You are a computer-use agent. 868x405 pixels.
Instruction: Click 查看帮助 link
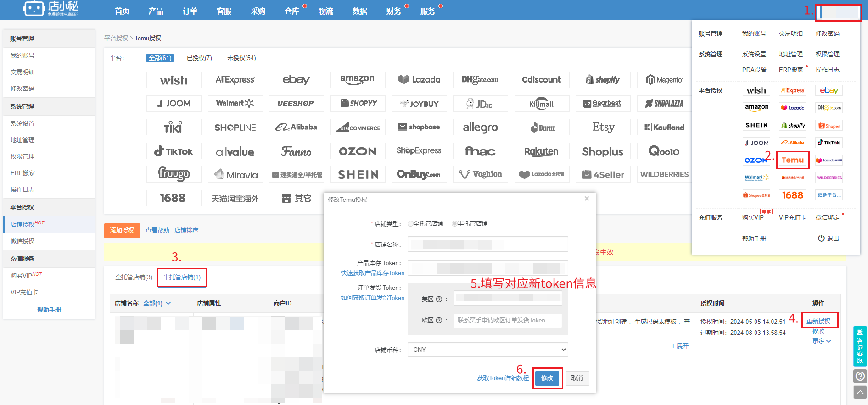click(x=157, y=230)
